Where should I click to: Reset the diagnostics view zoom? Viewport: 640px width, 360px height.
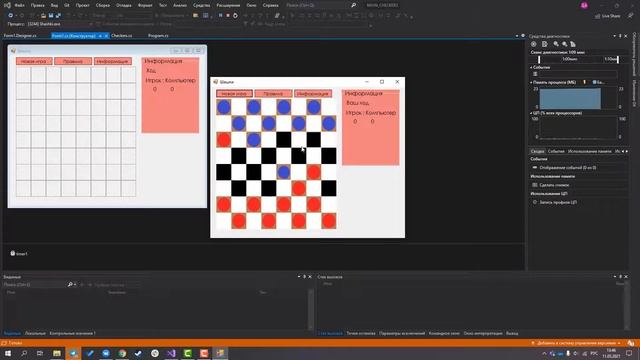[x=573, y=44]
